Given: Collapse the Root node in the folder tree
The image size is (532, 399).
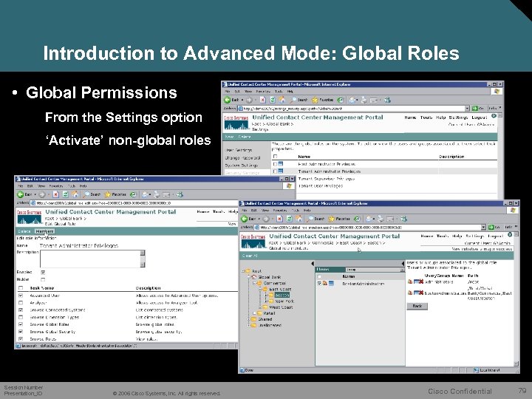Looking at the screenshot, I should coord(243,271).
